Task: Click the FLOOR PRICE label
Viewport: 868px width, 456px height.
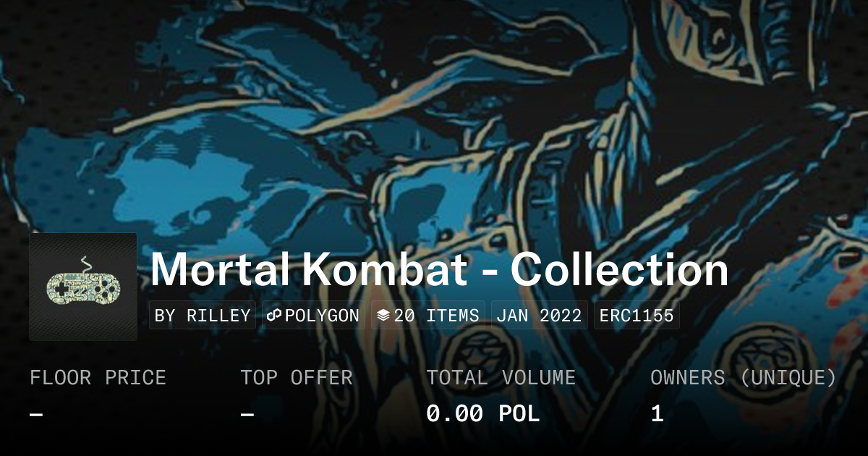Action: (x=98, y=378)
